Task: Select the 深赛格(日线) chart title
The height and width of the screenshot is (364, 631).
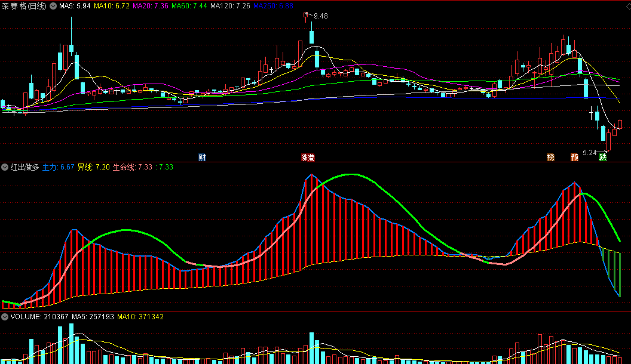Action: pyautogui.click(x=24, y=6)
